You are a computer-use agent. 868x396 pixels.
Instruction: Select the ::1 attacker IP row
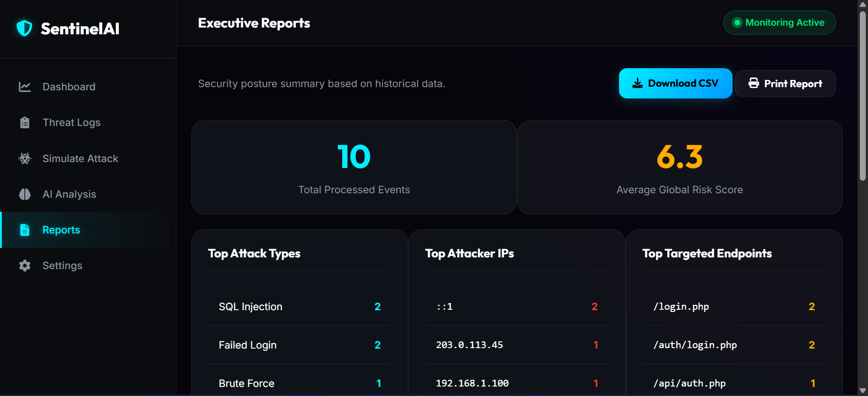[517, 307]
